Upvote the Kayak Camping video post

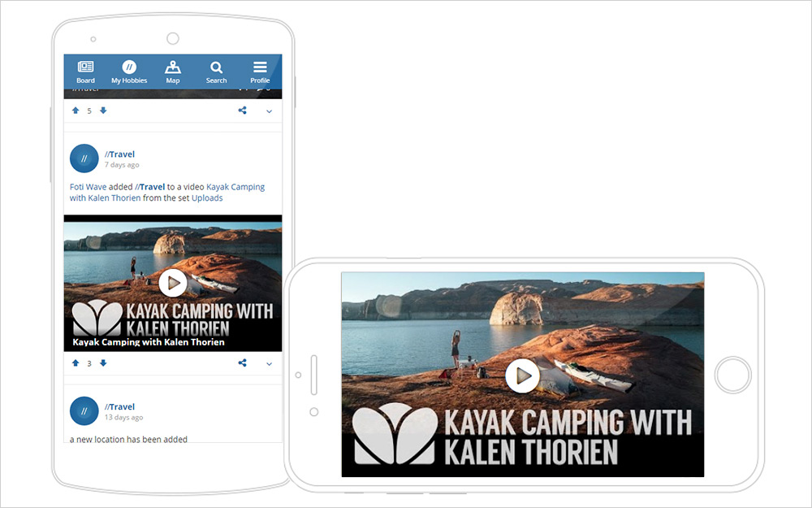(76, 363)
